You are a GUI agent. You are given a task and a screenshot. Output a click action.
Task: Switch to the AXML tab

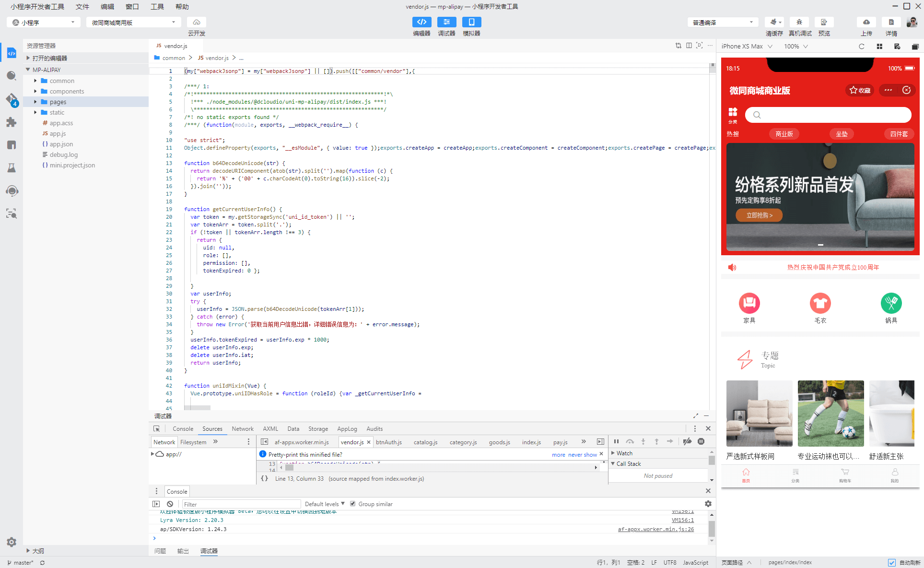(x=270, y=429)
